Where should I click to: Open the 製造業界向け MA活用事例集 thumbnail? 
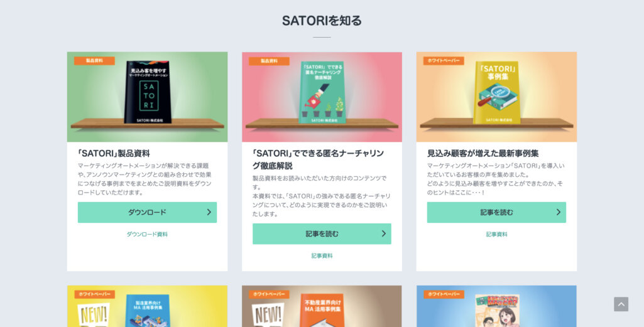(x=147, y=306)
